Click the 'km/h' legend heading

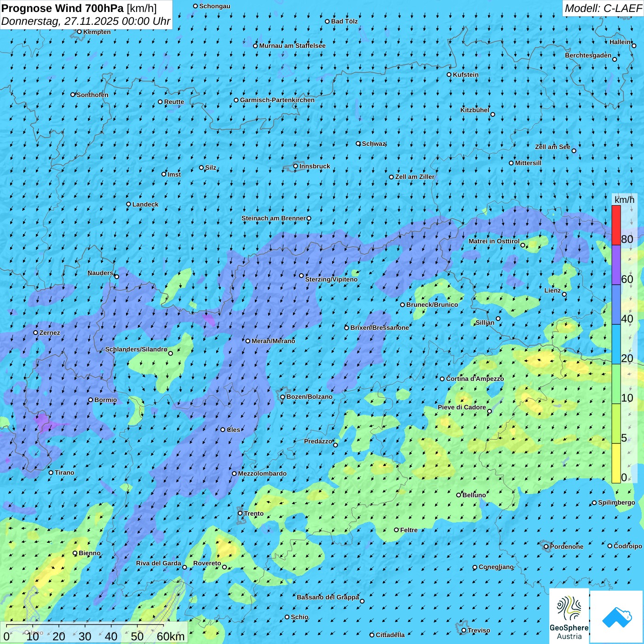624,200
